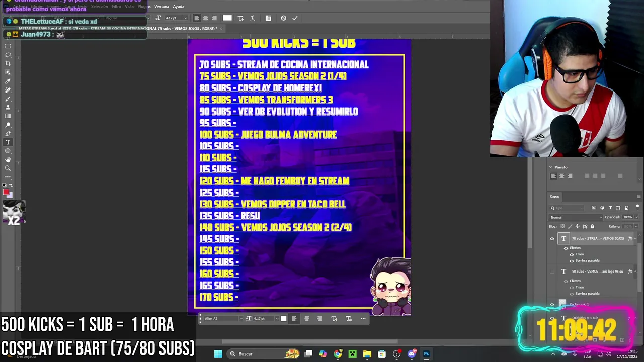The width and height of the screenshot is (644, 362).
Task: Select the Zoom tool
Action: pyautogui.click(x=8, y=168)
